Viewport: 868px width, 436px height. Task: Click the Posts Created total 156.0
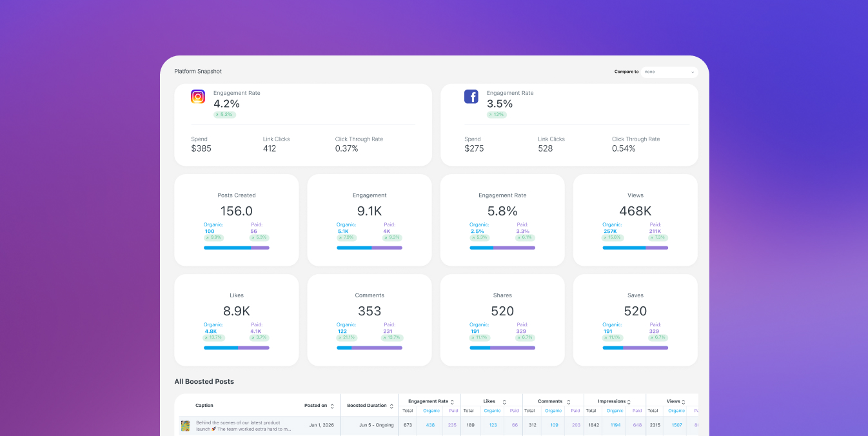237,211
